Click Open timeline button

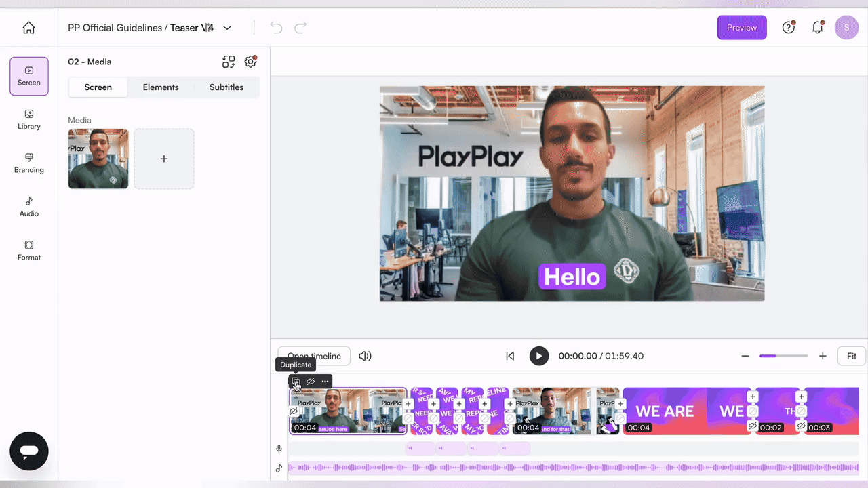coord(314,356)
